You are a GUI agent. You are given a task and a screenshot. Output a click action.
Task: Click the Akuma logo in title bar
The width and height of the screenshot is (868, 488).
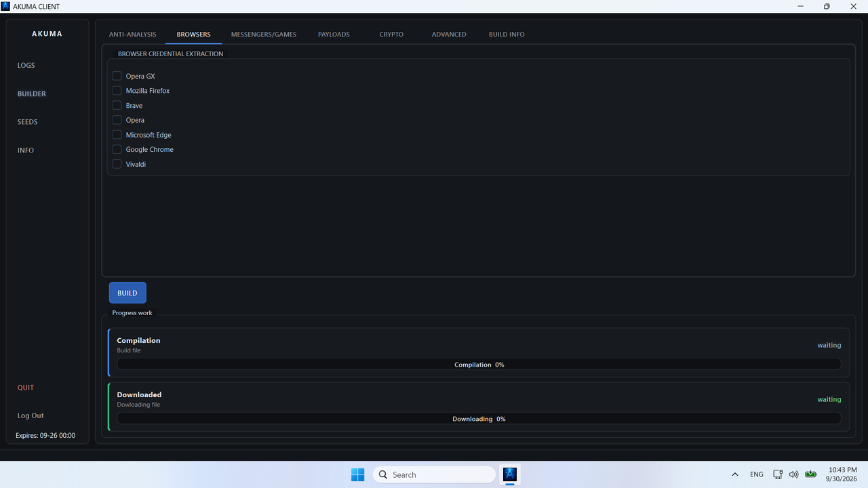(5, 6)
